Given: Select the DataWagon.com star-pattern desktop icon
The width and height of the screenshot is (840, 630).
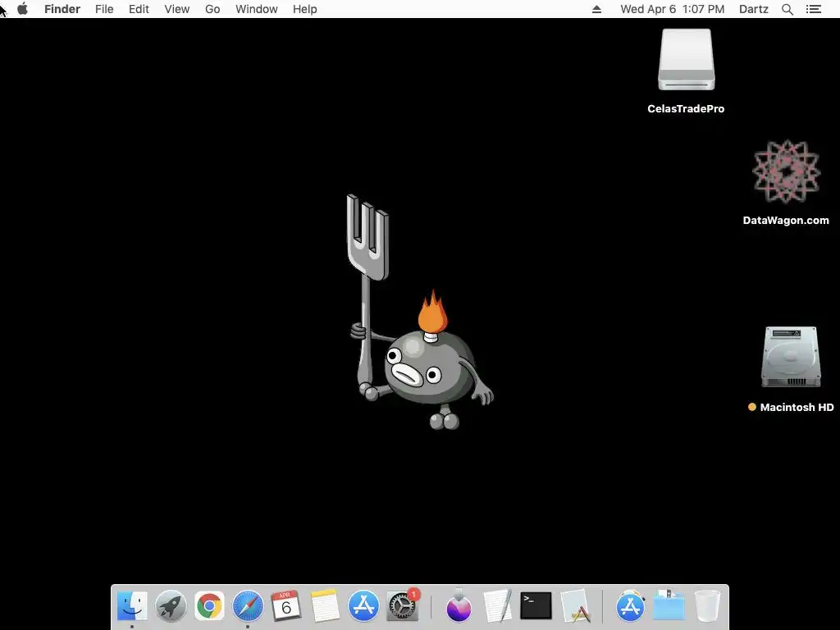Looking at the screenshot, I should coord(787,171).
